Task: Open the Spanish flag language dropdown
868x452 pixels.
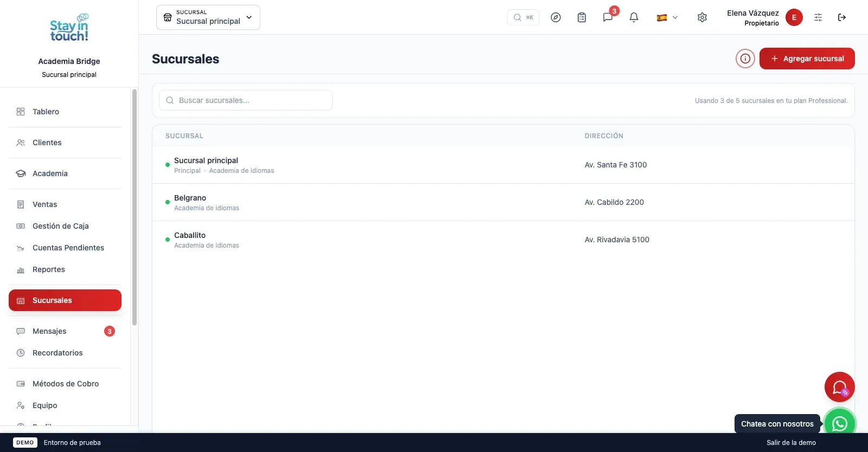Action: [667, 17]
